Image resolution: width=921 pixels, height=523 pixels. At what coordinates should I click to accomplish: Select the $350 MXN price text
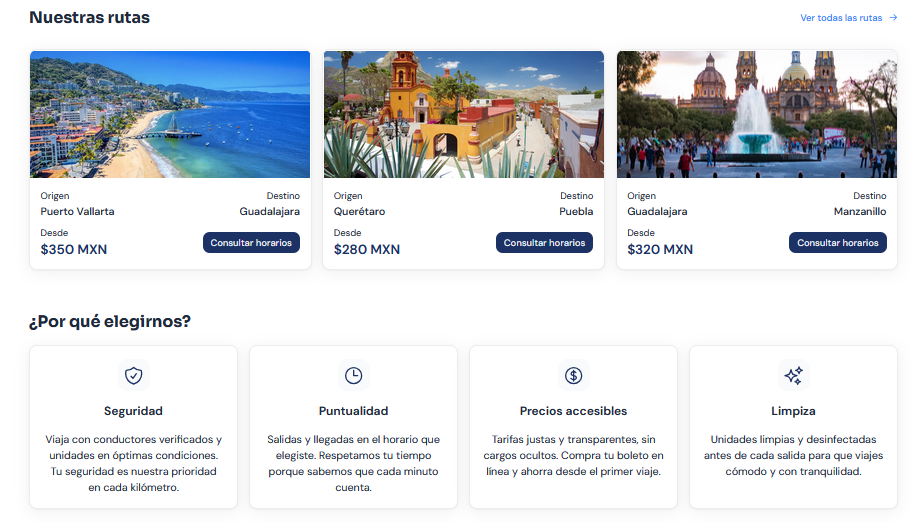74,250
